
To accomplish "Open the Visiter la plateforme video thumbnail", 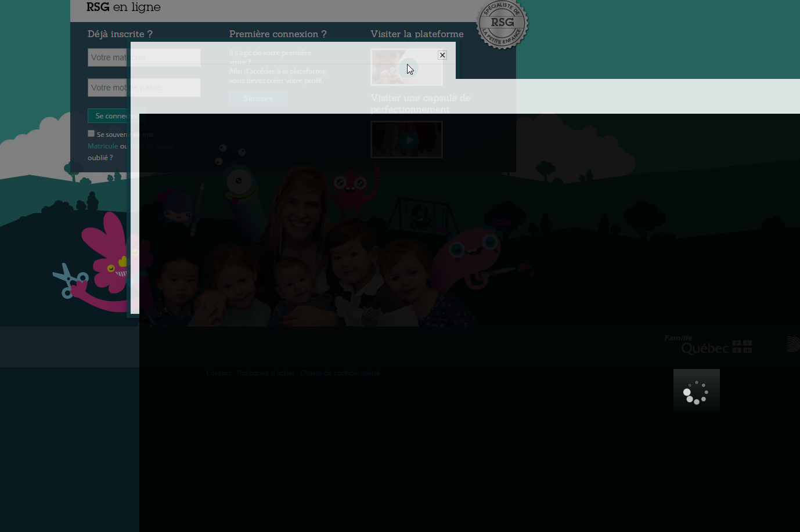I will tap(406, 67).
